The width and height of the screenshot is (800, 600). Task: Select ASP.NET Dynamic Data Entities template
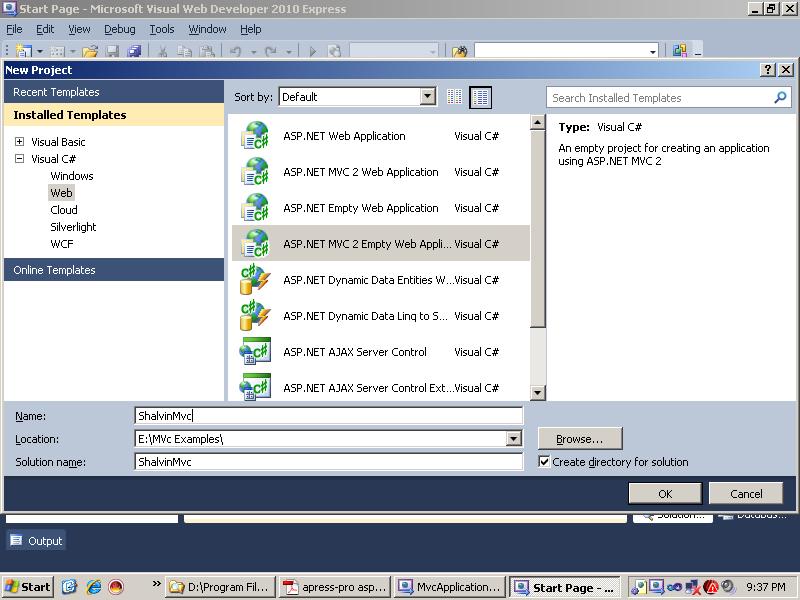(381, 280)
